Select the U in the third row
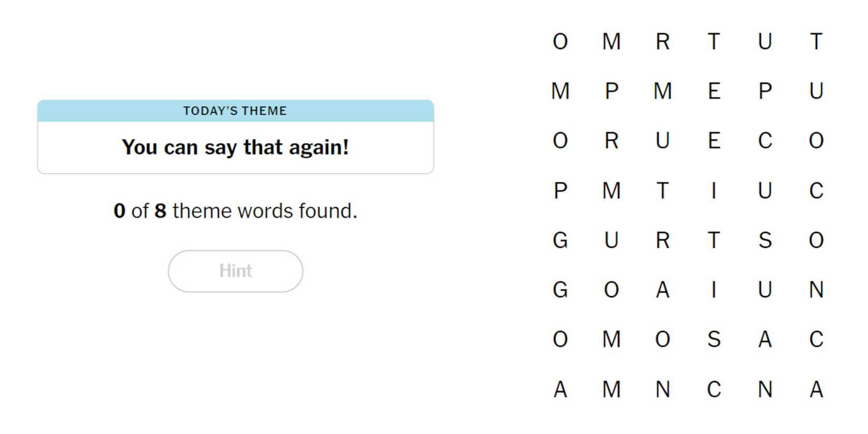 click(x=663, y=140)
